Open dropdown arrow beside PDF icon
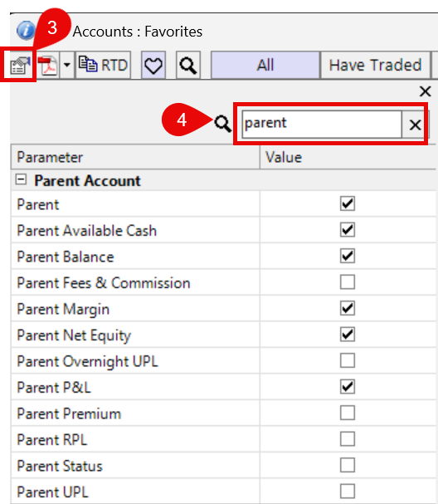Screen dimensions: 438x504 (67, 66)
